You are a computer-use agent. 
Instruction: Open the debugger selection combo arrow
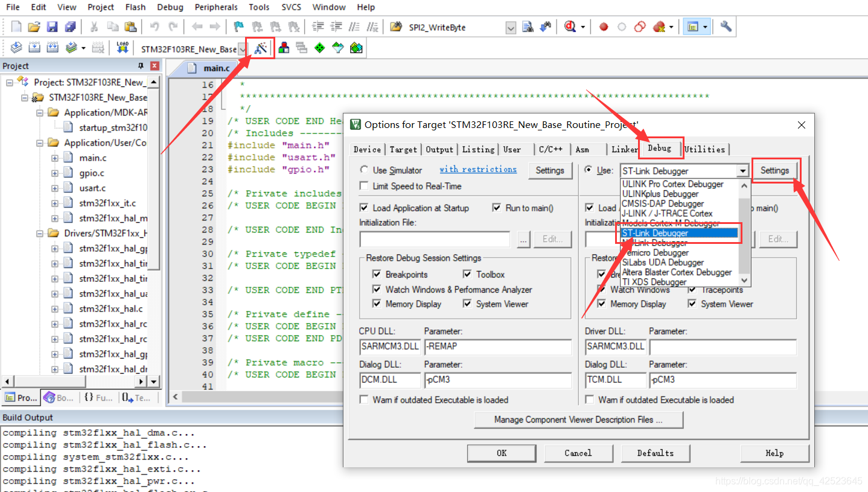pyautogui.click(x=743, y=171)
